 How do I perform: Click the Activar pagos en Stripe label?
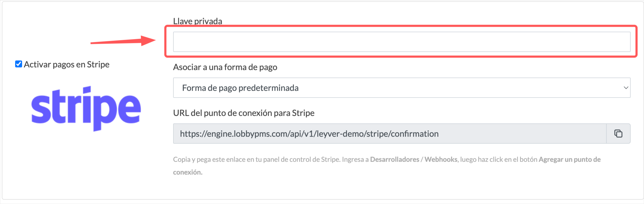point(67,65)
